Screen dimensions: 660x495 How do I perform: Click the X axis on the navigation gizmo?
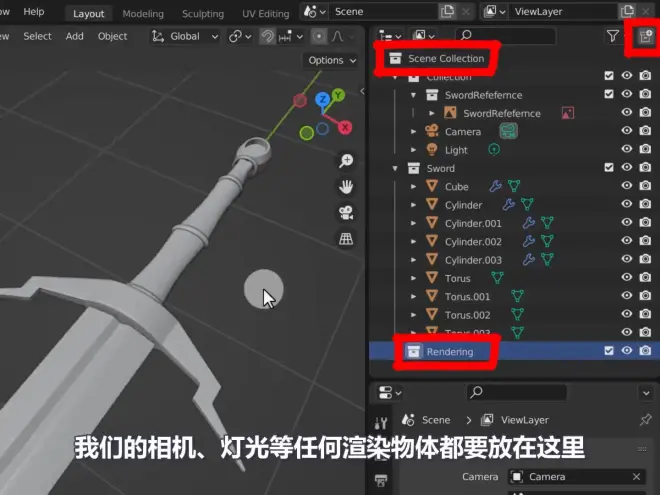pos(345,127)
